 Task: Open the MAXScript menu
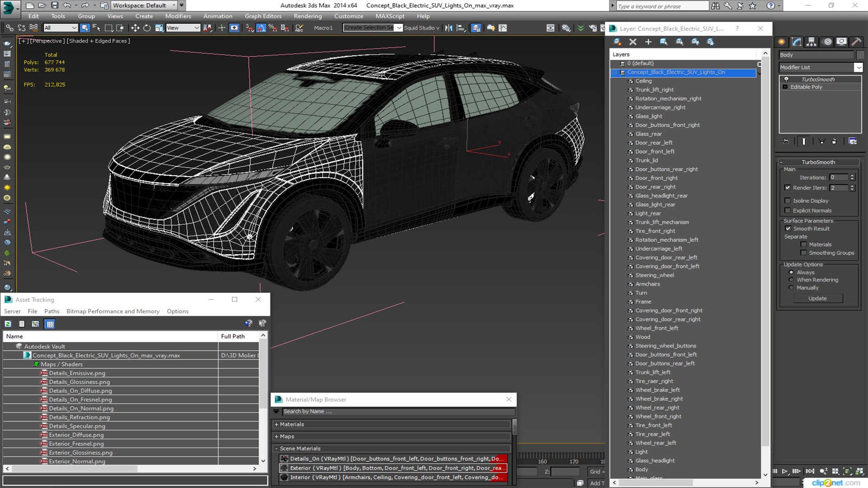[x=390, y=16]
